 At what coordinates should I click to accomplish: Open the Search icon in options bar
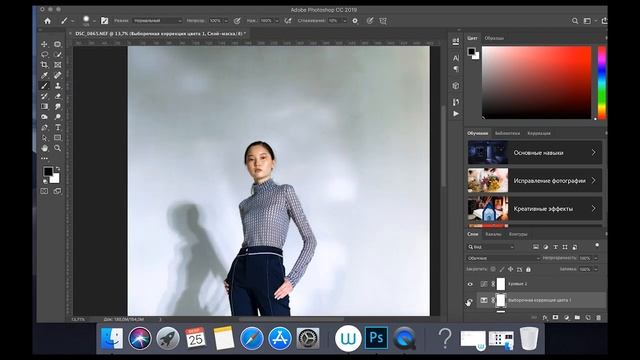575,21
